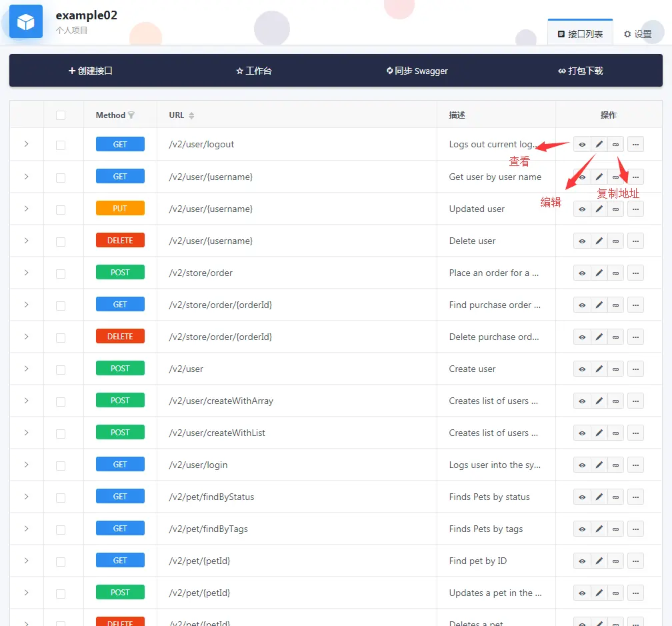672x626 pixels.
Task: View details of /v2/user/logout interface
Action: point(582,145)
